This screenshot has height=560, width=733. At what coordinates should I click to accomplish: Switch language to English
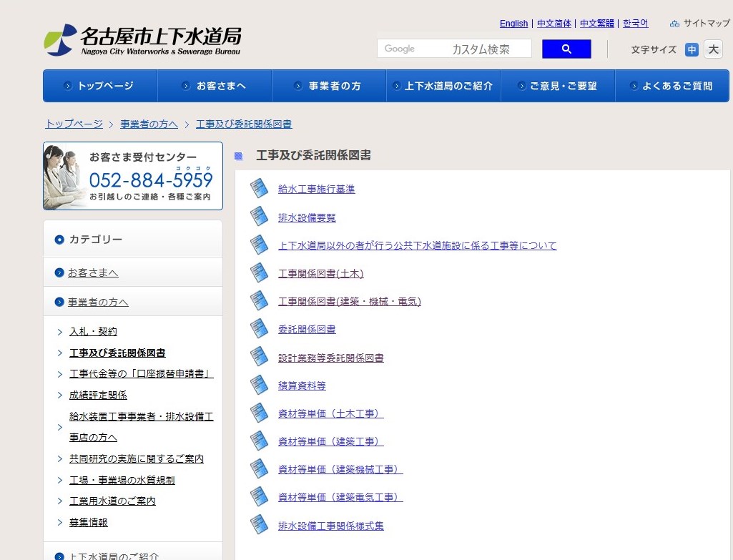point(513,24)
